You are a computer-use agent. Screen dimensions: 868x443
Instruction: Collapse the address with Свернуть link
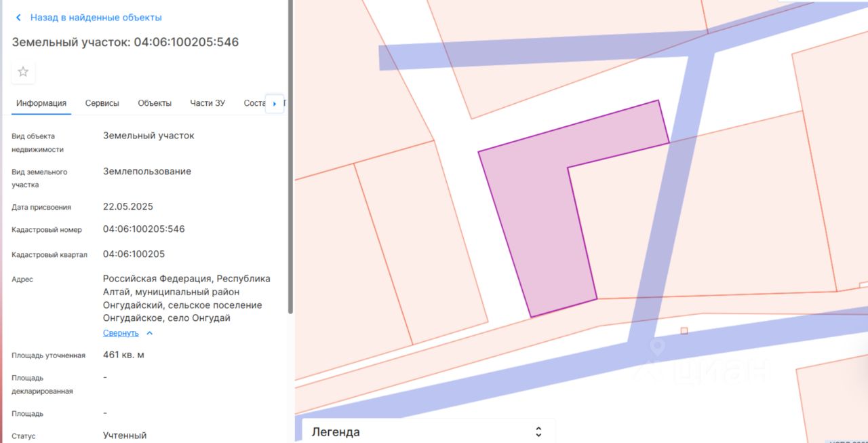pos(121,333)
